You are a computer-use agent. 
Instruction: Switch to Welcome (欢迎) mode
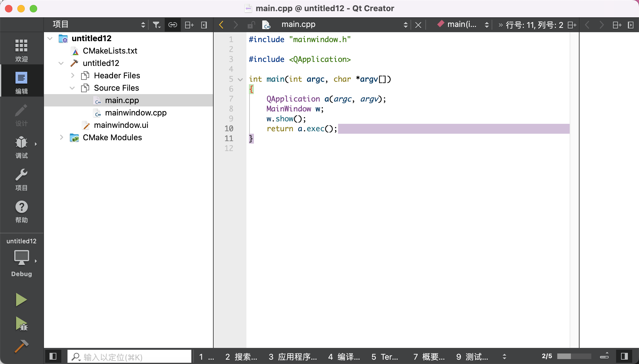21,50
